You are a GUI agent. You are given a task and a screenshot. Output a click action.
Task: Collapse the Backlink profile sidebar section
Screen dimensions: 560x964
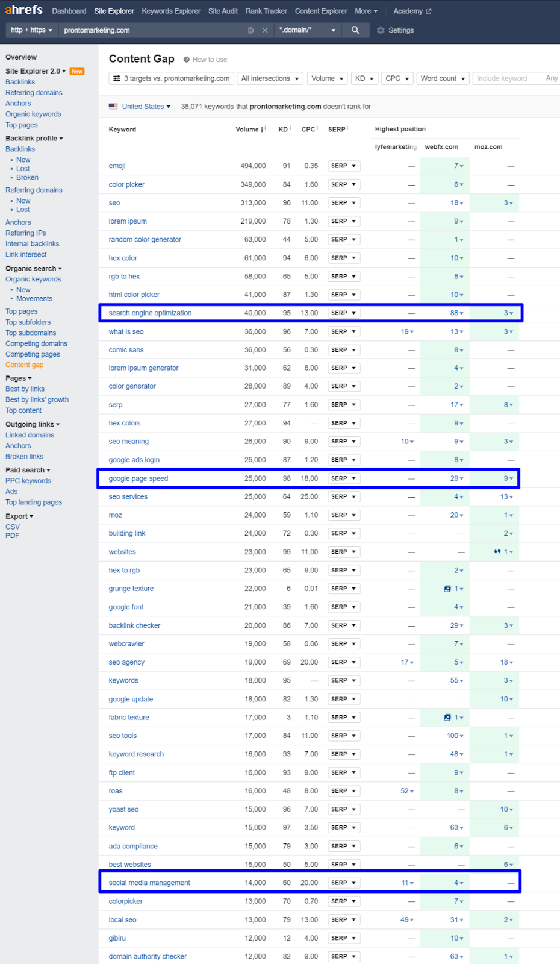[x=34, y=139]
